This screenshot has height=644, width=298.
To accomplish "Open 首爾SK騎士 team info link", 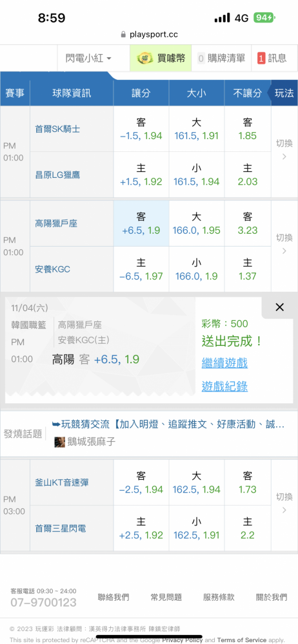I will coord(57,129).
